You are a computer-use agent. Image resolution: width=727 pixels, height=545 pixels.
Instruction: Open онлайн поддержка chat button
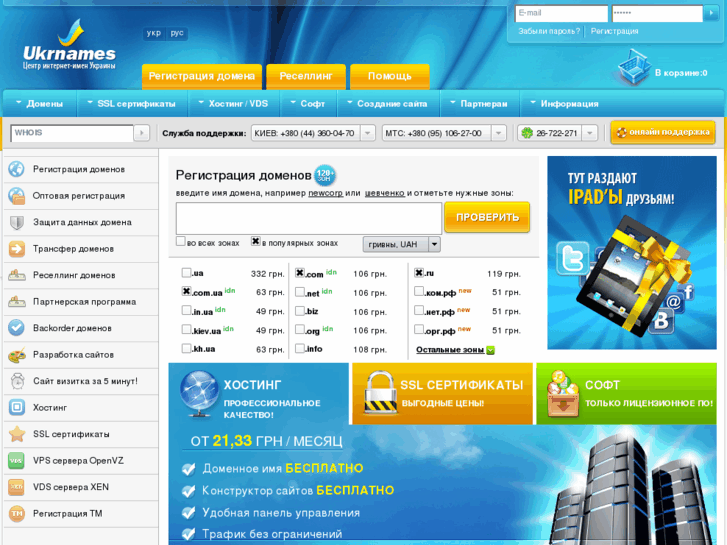click(x=663, y=133)
